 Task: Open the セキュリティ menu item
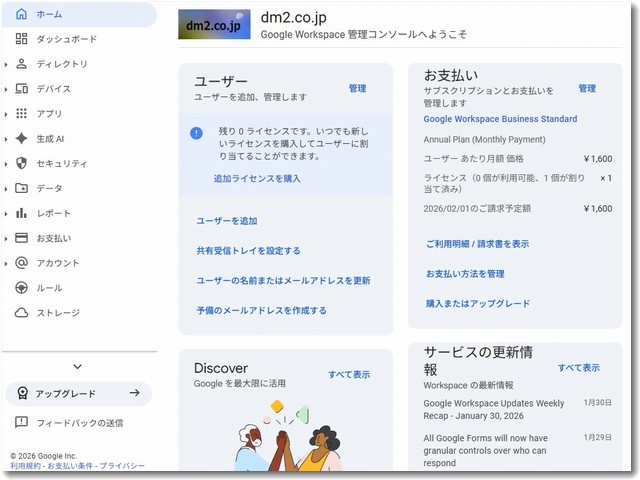(80, 164)
